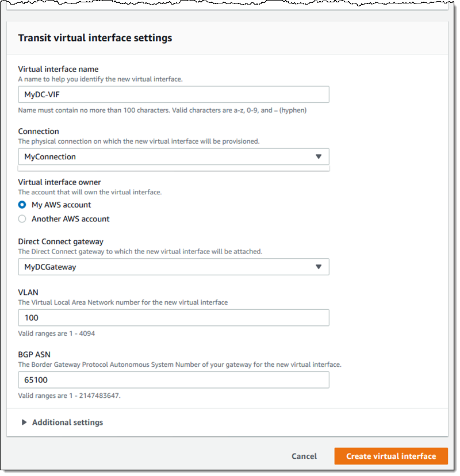Click the Create virtual interface button
The width and height of the screenshot is (460, 476).
[x=391, y=456]
